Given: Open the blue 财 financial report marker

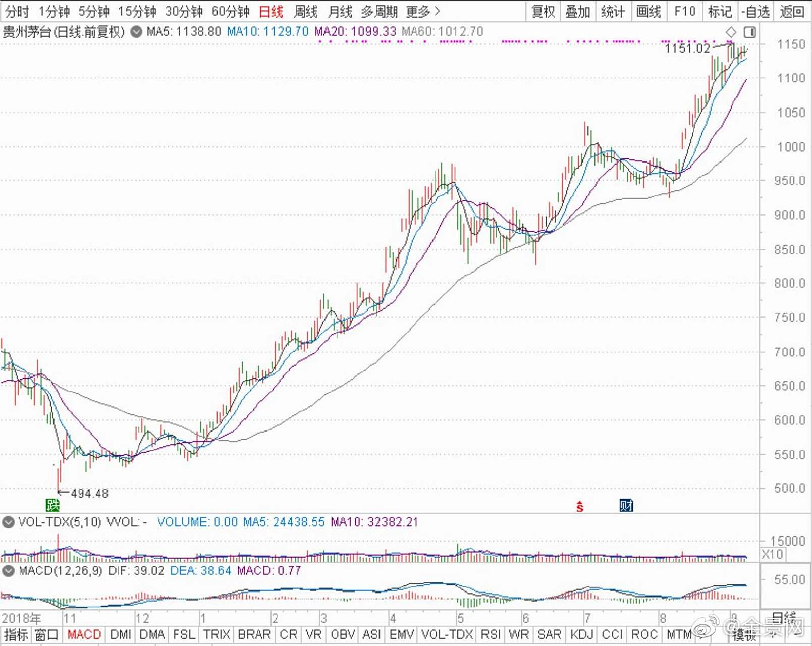Looking at the screenshot, I should pyautogui.click(x=626, y=505).
